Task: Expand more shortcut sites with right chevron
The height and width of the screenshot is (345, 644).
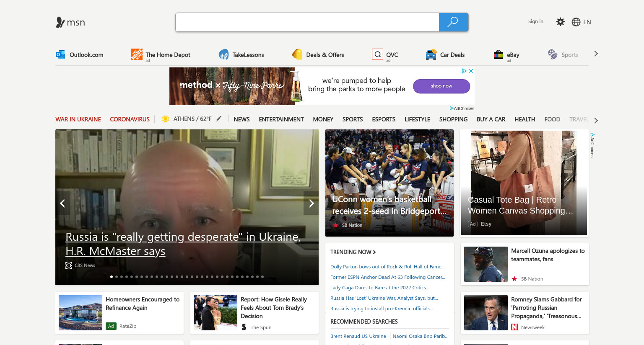Action: click(596, 54)
